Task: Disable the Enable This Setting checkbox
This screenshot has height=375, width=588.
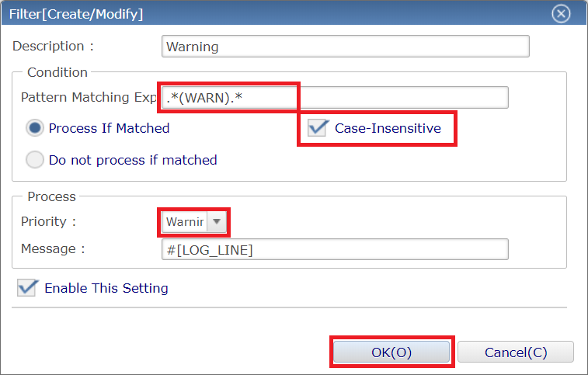Action: point(27,288)
